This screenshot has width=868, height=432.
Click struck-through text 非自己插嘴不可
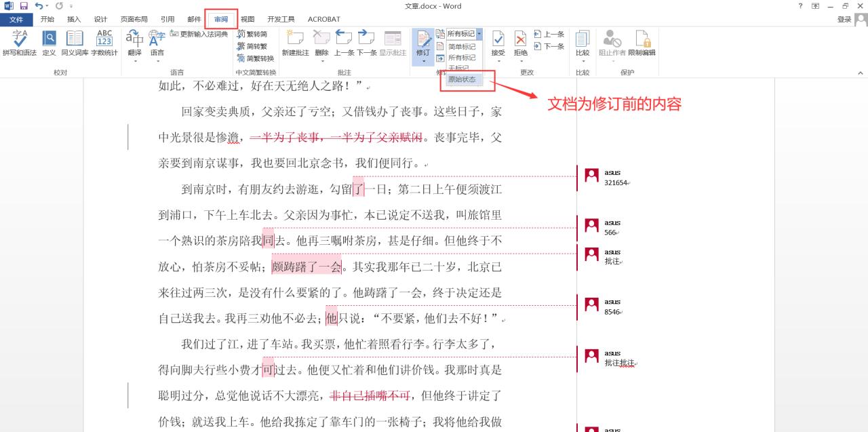pos(370,395)
